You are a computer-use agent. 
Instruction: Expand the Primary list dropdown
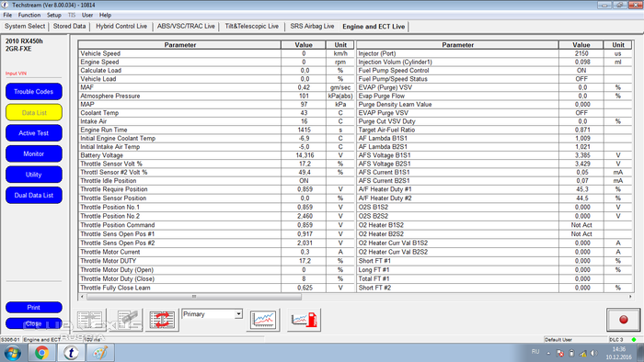coord(238,314)
